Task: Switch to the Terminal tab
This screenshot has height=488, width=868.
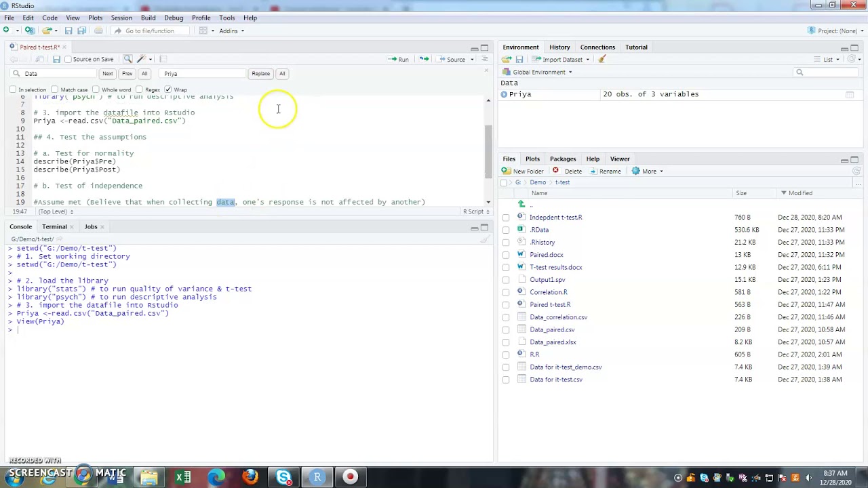Action: point(54,227)
